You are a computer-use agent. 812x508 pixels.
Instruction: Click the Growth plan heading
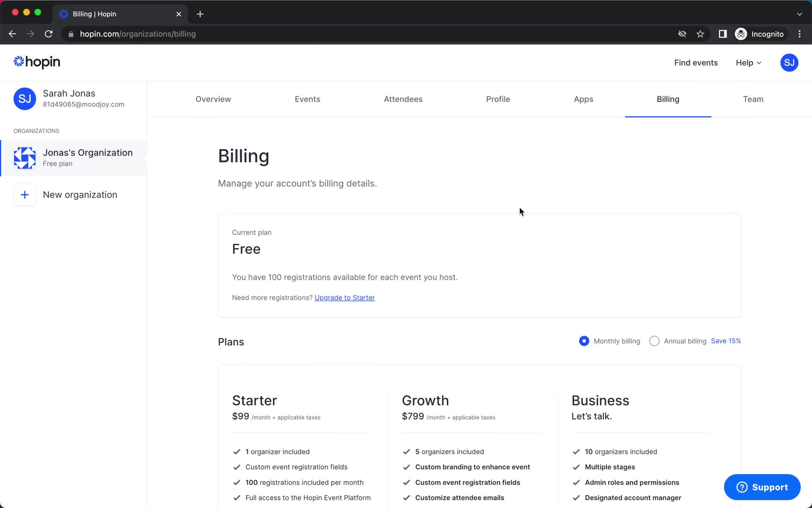pyautogui.click(x=425, y=400)
